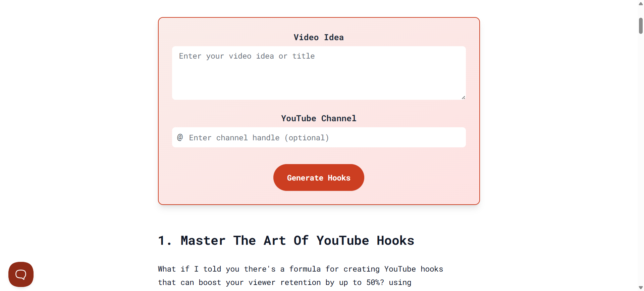The image size is (644, 291).
Task: Click the "boost your viewer retention" text line
Action: [x=285, y=282]
